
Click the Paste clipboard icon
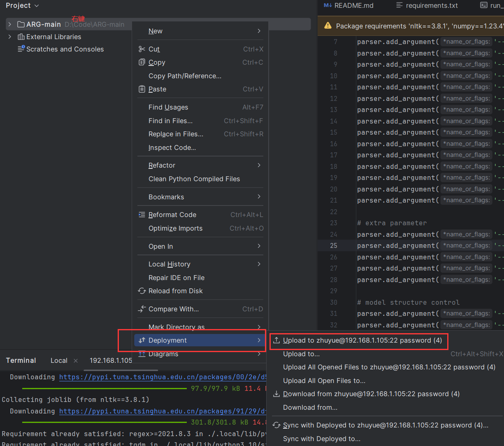(142, 89)
